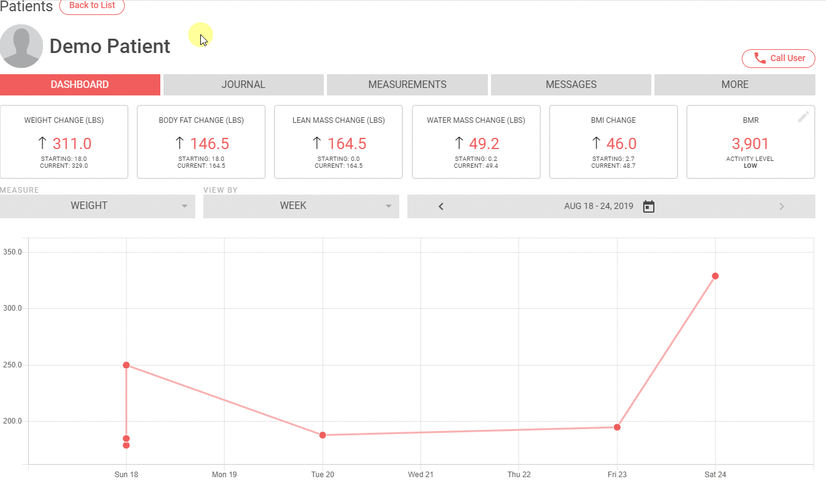This screenshot has height=504, width=826.
Task: Click the Back to List button
Action: tap(92, 6)
